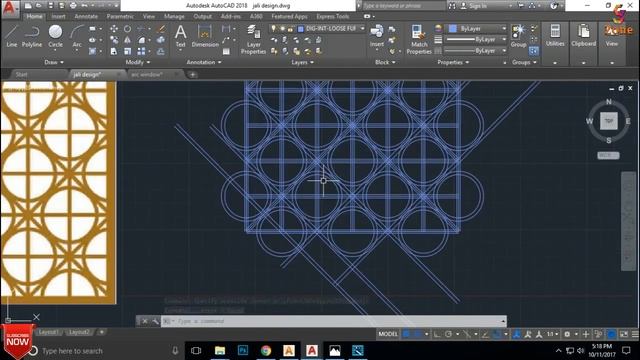
Task: Click the Copy tool in Modify panel
Action: tap(114, 40)
